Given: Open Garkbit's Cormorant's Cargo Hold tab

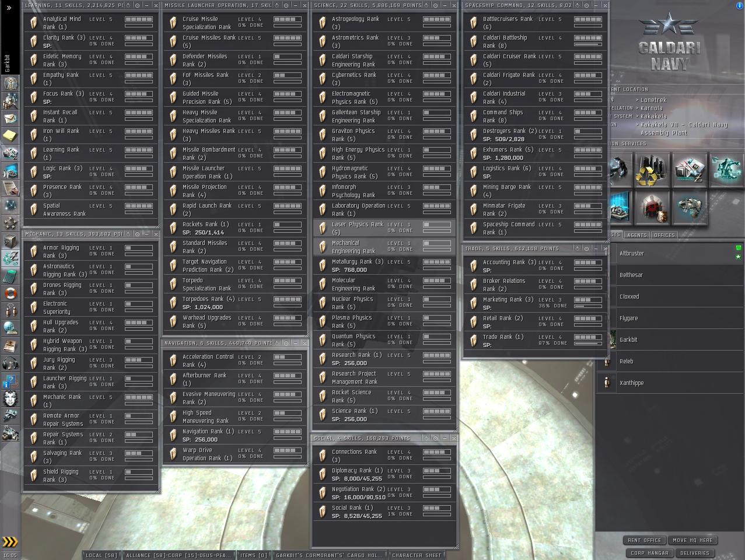Looking at the screenshot, I should click(329, 555).
